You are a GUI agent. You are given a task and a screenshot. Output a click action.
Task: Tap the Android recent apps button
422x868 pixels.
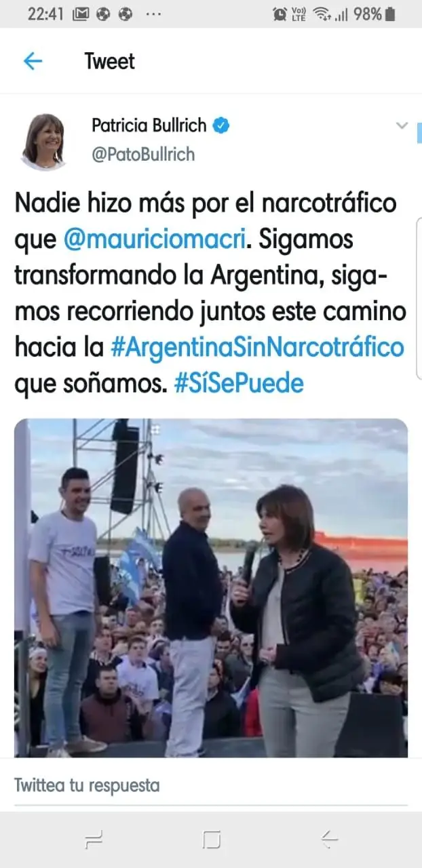coord(94,840)
